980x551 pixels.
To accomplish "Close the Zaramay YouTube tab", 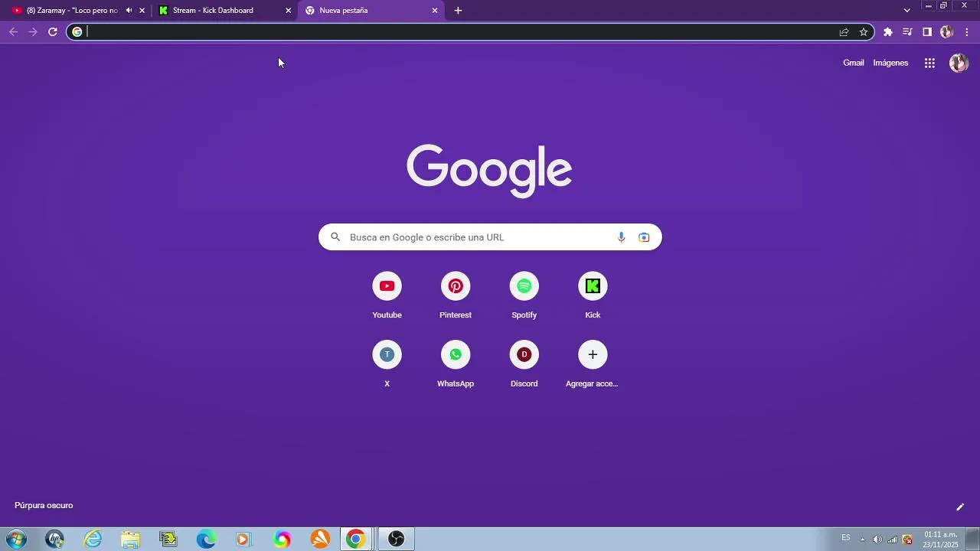I will point(142,11).
